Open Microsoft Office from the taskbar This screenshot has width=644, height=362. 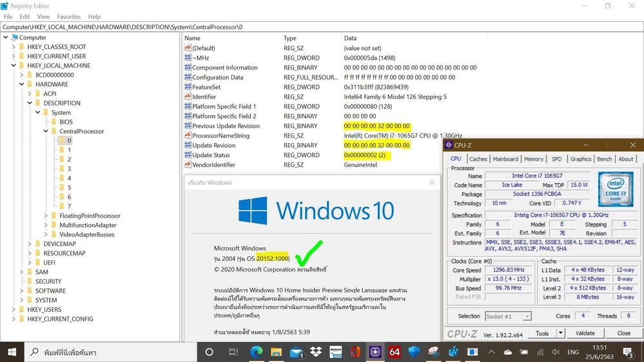355,352
